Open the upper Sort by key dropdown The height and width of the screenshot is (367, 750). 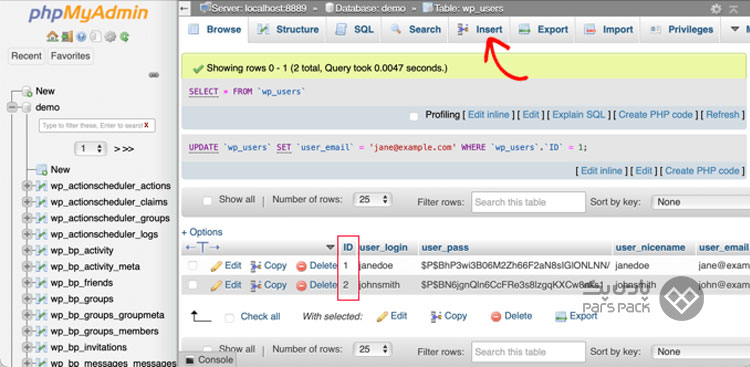701,202
